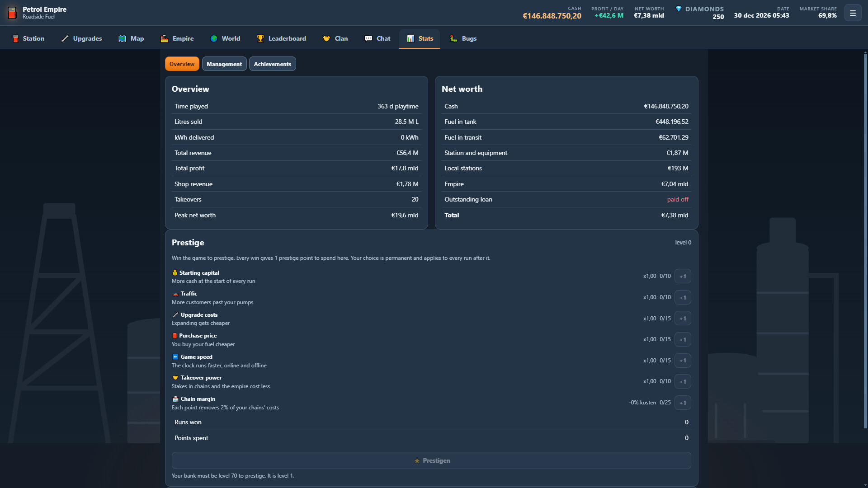The height and width of the screenshot is (488, 868).
Task: Click the Upgrades wrench icon
Action: 65,38
